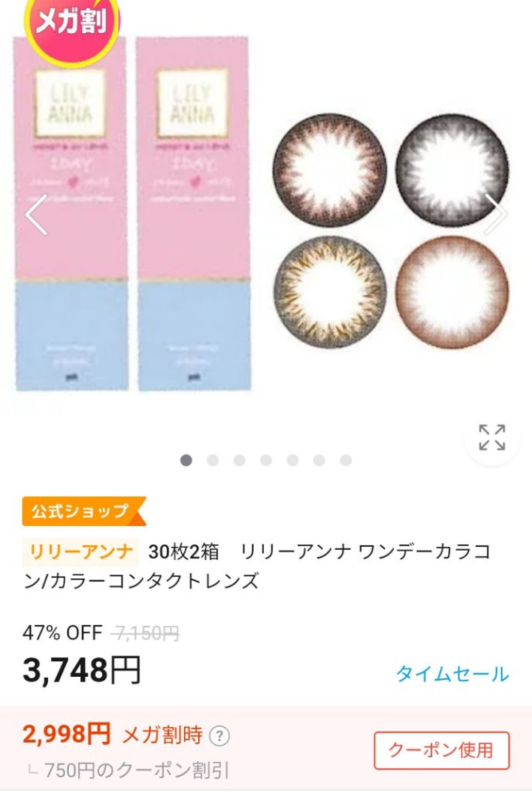Tap the left Lily Anna box image
The height and width of the screenshot is (792, 532).
(72, 214)
